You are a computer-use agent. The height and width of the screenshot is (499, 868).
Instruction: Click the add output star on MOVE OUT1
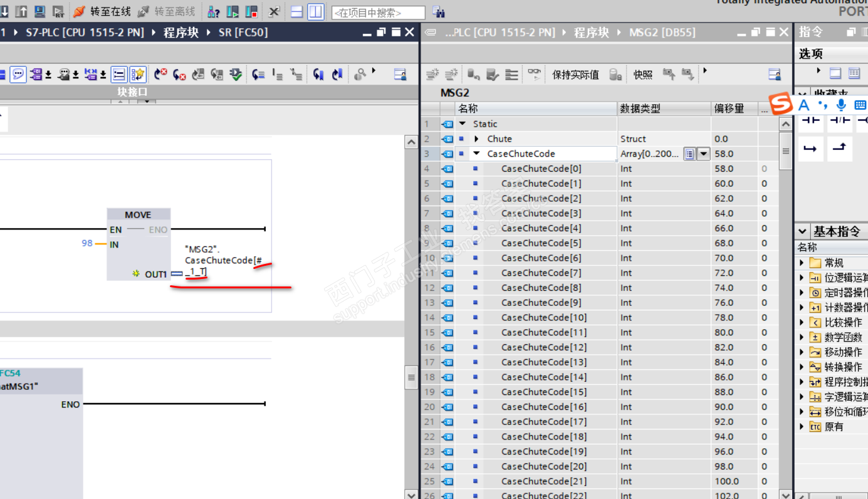click(135, 274)
